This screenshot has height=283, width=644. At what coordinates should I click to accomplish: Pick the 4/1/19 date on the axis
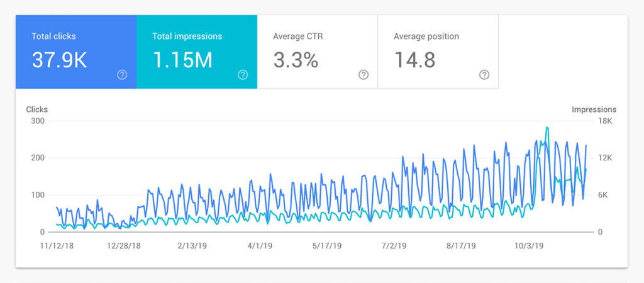click(261, 245)
